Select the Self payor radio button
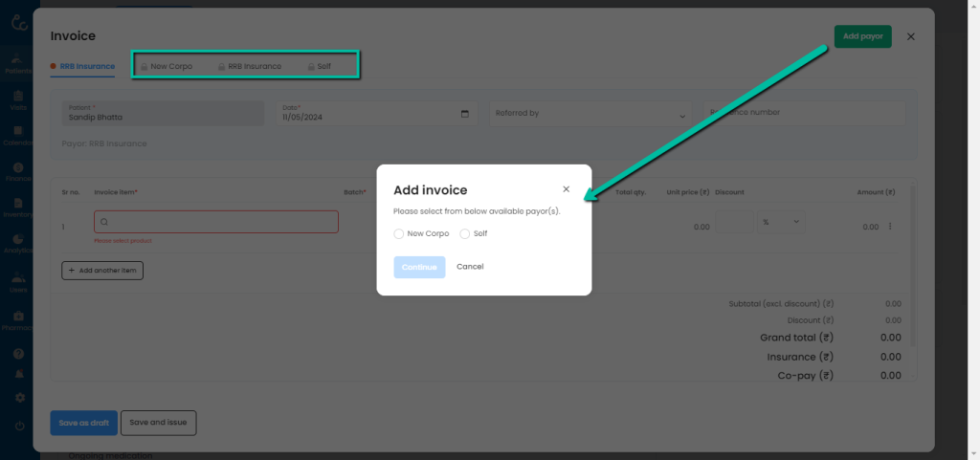The width and height of the screenshot is (980, 460). pyautogui.click(x=465, y=233)
